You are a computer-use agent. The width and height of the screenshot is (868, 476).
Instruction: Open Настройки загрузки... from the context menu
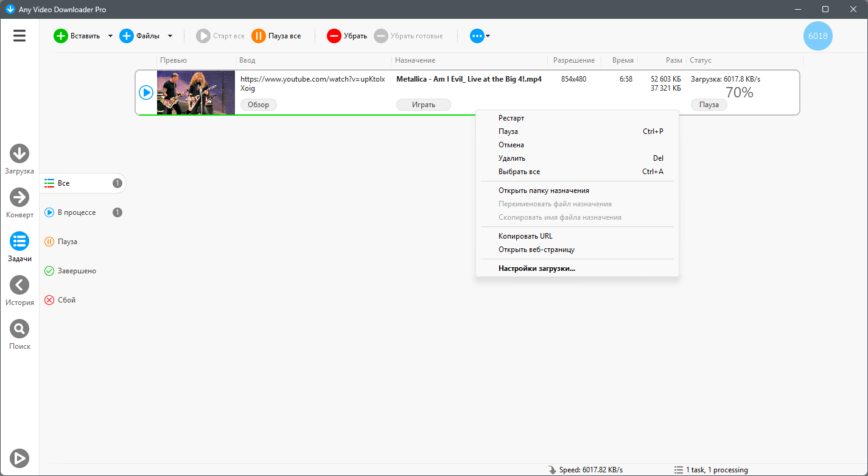coord(577,268)
